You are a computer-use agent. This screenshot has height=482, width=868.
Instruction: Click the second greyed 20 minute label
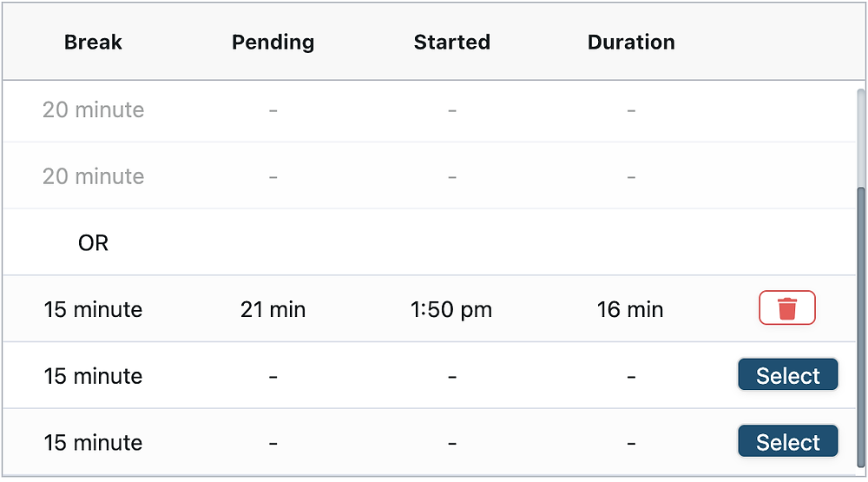93,176
